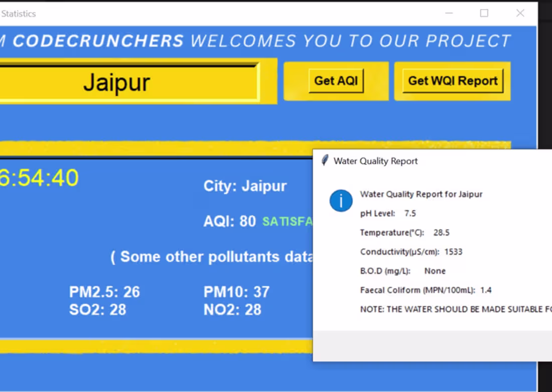Click the feather icon in Water Quality Report title
This screenshot has width=552, height=392.
[325, 161]
